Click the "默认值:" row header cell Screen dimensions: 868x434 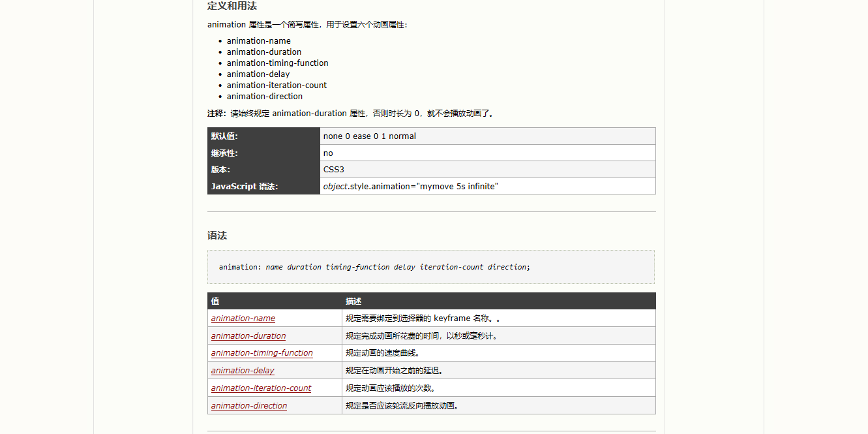[225, 136]
